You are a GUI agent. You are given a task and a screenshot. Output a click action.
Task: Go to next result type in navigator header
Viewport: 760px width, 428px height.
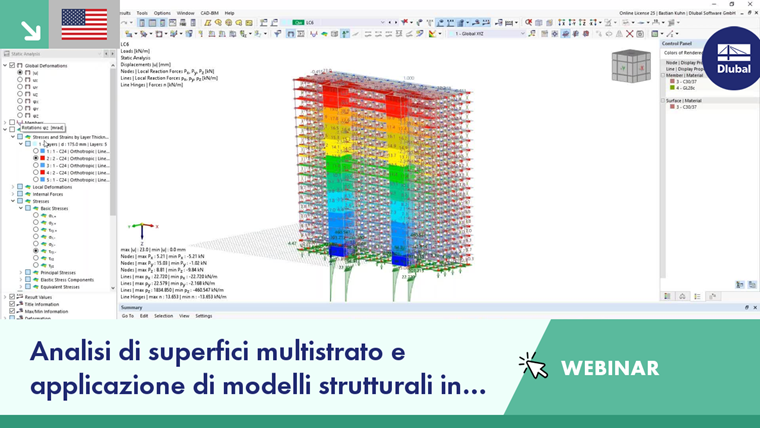click(112, 54)
